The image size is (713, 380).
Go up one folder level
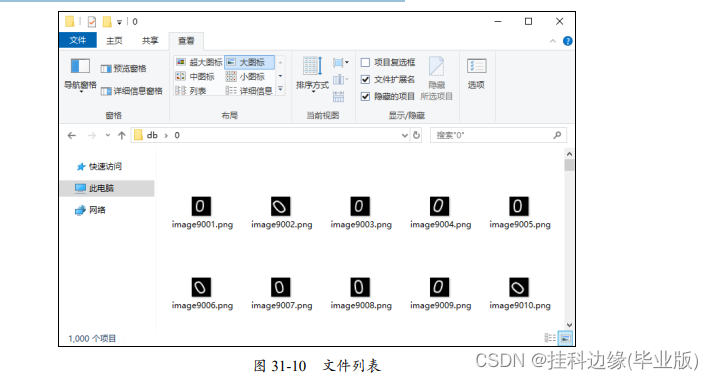click(121, 135)
